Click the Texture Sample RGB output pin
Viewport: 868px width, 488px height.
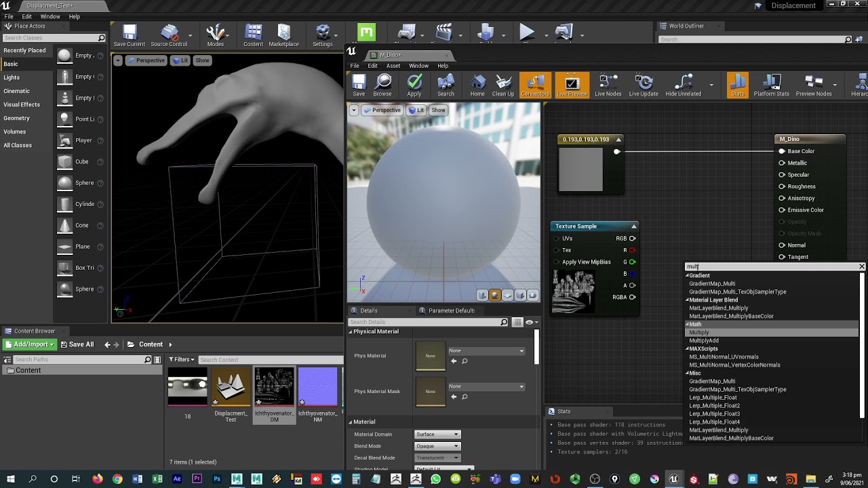coord(632,239)
